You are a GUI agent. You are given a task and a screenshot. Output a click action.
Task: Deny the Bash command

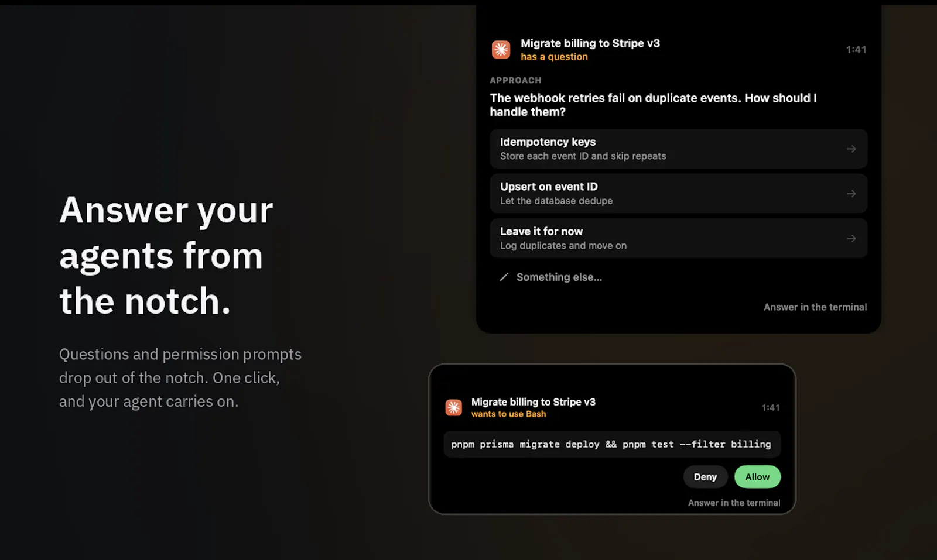click(705, 477)
